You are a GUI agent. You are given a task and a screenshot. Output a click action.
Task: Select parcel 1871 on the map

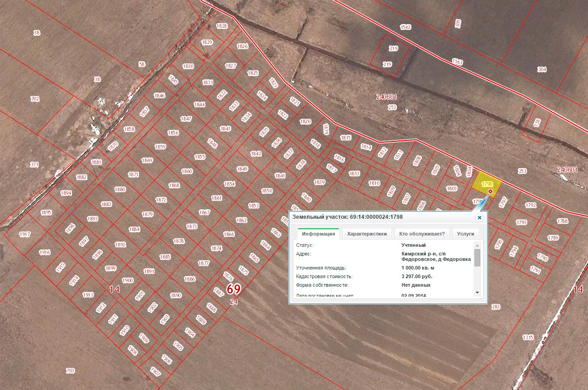[133, 174]
